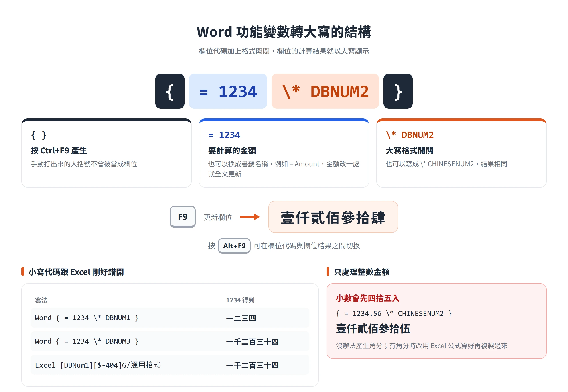
Task: Click the row "Excel [DBNum1][$-404]G/通用格式"
Action: coord(170,365)
